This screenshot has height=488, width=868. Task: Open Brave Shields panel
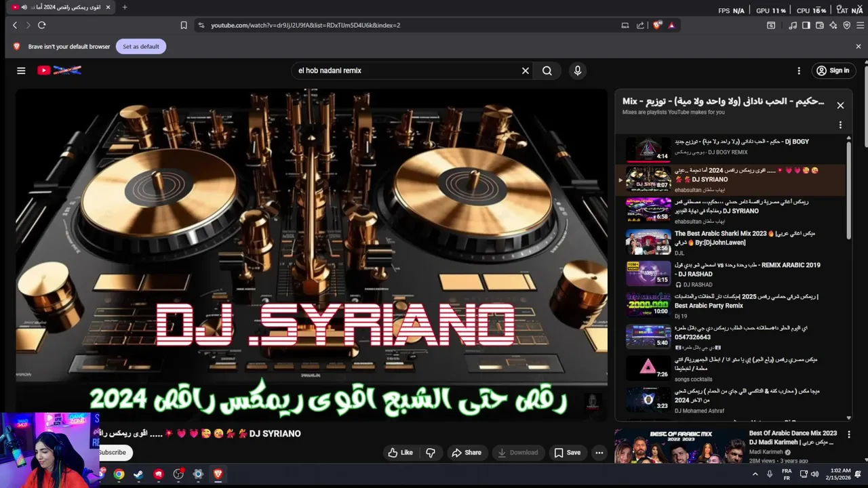point(657,25)
